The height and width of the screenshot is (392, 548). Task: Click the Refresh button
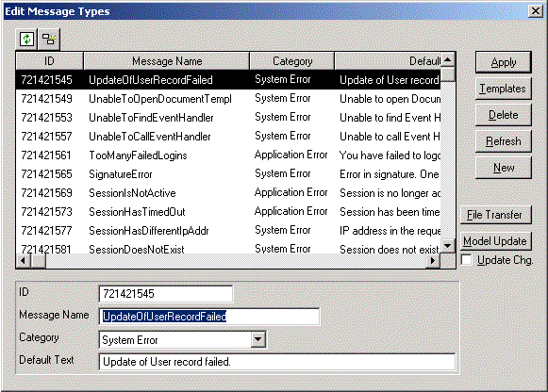pyautogui.click(x=504, y=141)
